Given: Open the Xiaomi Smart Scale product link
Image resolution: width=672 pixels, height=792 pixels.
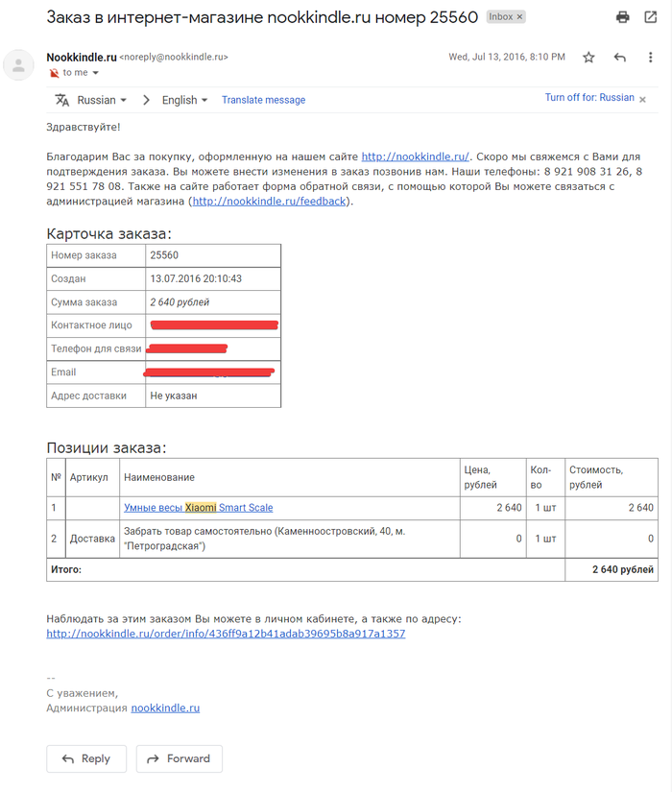Looking at the screenshot, I should coord(198,508).
